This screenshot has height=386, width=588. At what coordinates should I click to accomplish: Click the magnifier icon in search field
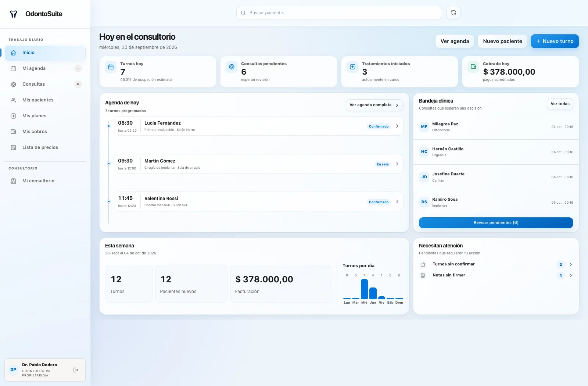243,13
